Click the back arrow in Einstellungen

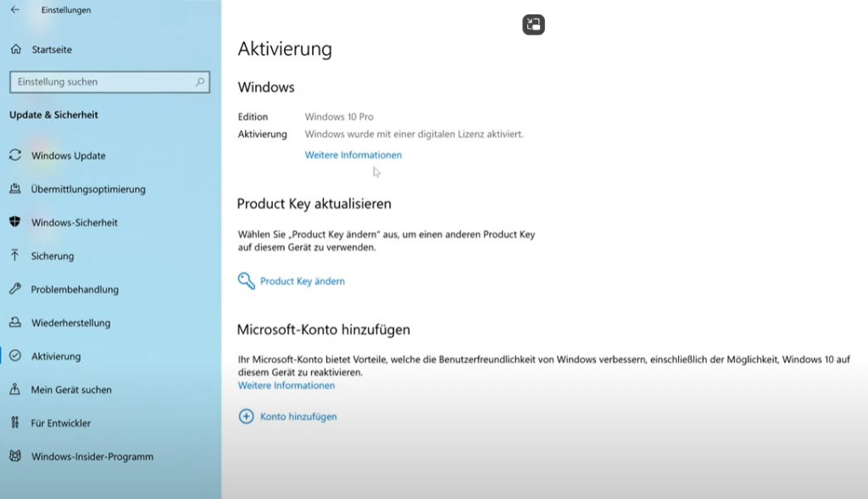click(14, 10)
